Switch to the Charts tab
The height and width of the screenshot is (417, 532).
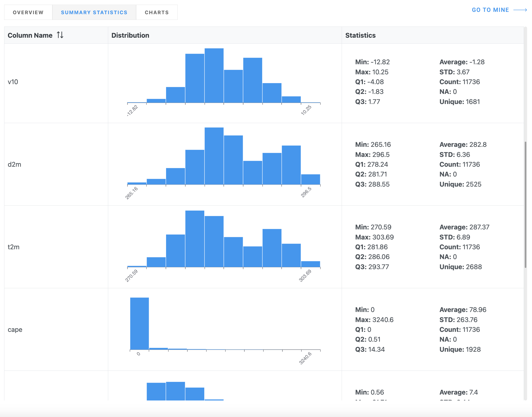click(x=157, y=12)
